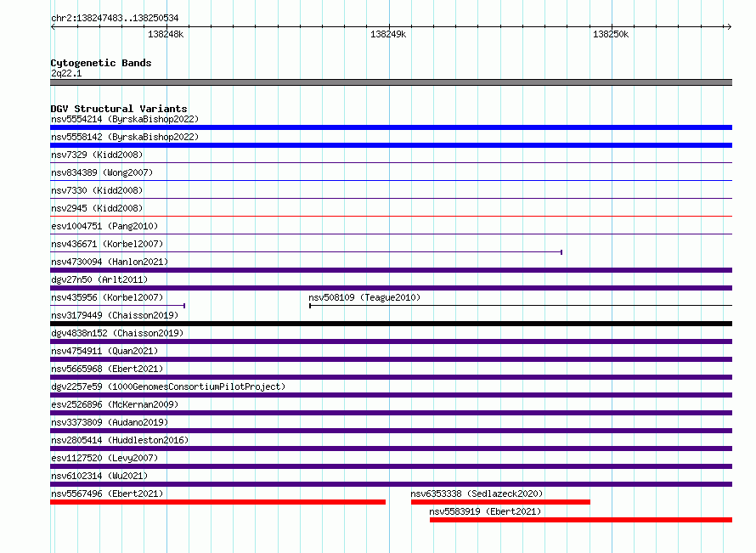Open the esv1004751 (Pang2010) label
This screenshot has width=756, height=553.
pyautogui.click(x=104, y=226)
